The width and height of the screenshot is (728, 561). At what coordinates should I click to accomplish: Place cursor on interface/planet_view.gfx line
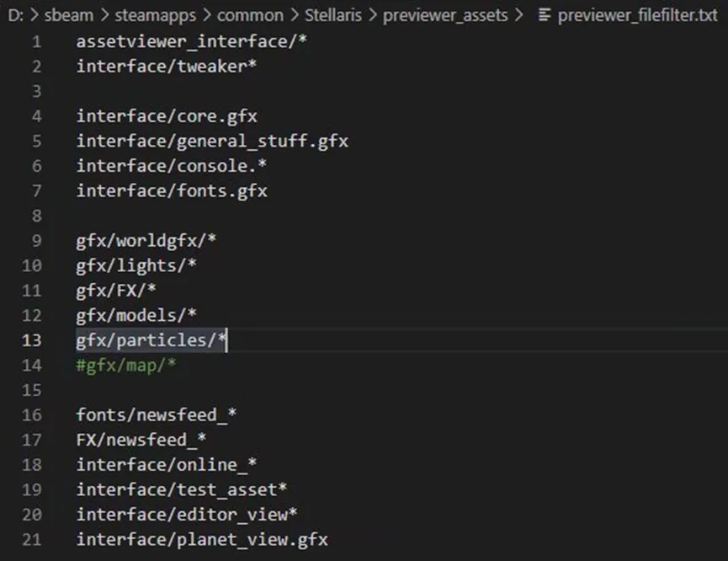202,539
